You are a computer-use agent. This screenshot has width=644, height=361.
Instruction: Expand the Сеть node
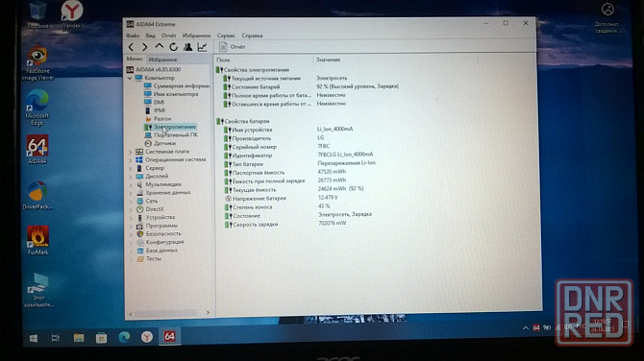pos(131,201)
